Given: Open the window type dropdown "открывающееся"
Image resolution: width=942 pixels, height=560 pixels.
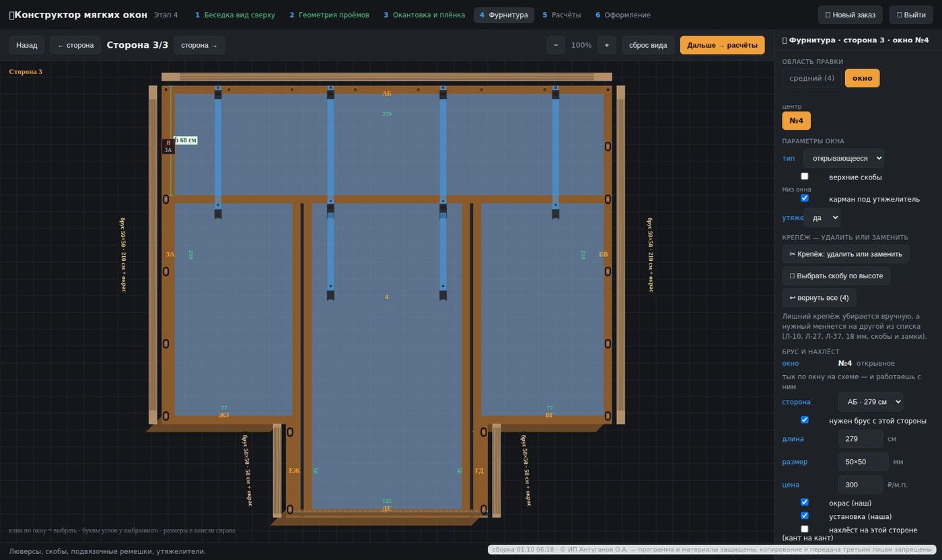Looking at the screenshot, I should coord(843,158).
